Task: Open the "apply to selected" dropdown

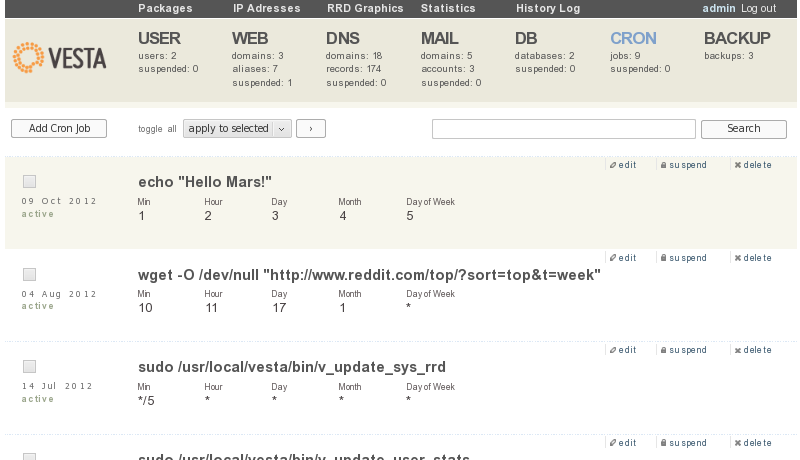Action: point(238,129)
